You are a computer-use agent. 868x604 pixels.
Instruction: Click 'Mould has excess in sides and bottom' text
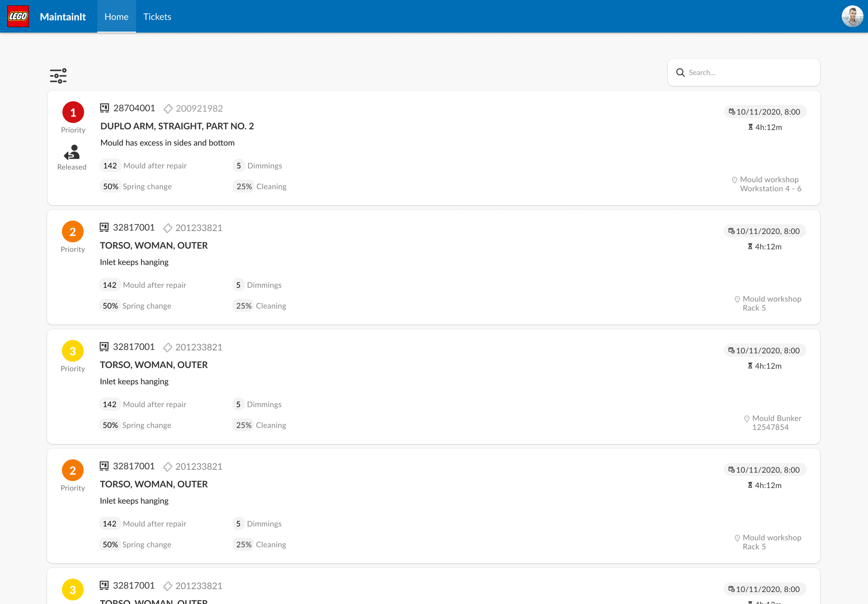click(167, 143)
